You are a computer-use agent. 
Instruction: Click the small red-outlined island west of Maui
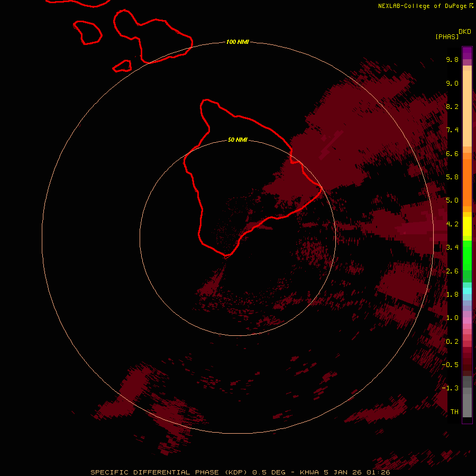(x=87, y=32)
